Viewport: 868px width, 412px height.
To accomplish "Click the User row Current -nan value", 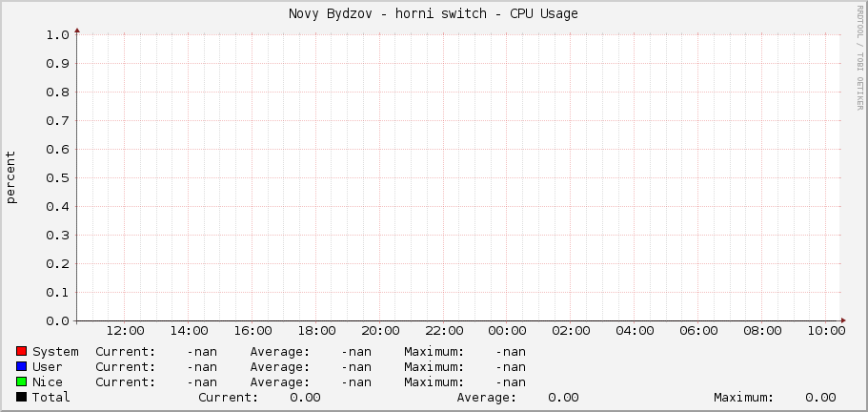I will click(202, 366).
